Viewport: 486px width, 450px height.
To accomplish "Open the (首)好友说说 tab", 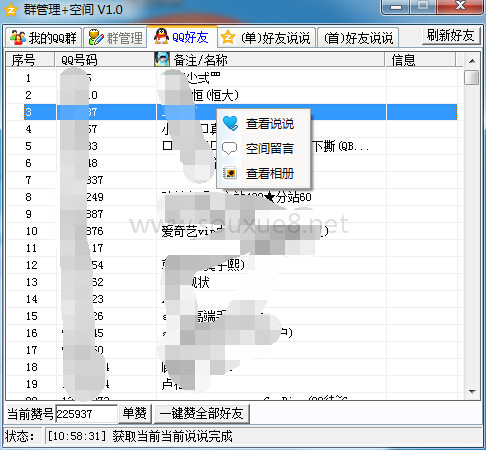I will pos(358,37).
